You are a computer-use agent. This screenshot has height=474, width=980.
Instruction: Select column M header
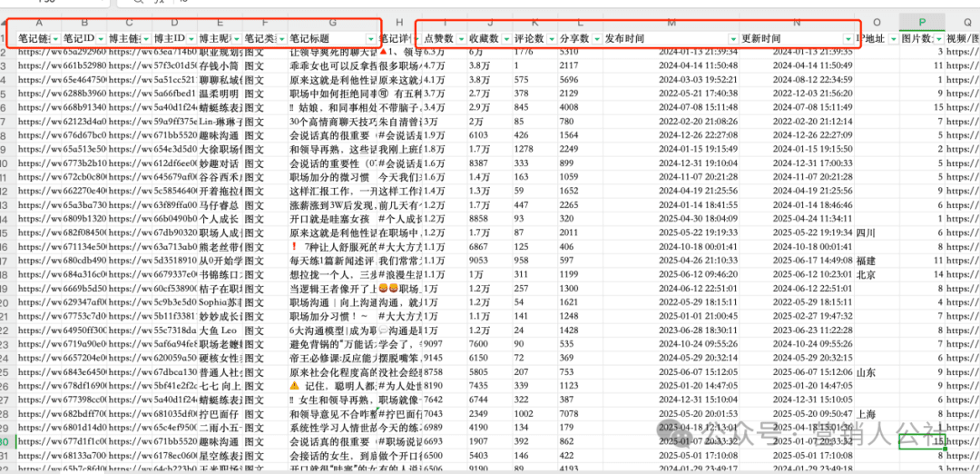(671, 23)
